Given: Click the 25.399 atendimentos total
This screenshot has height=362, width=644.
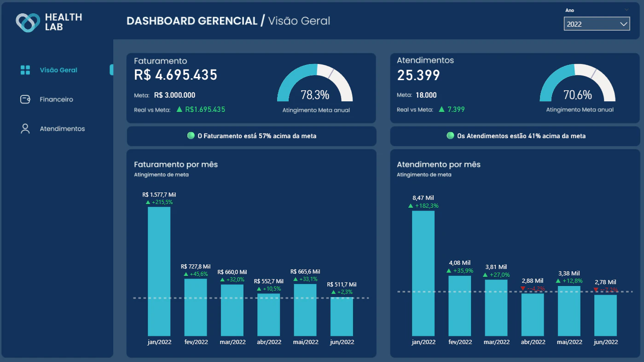Looking at the screenshot, I should pyautogui.click(x=418, y=75).
